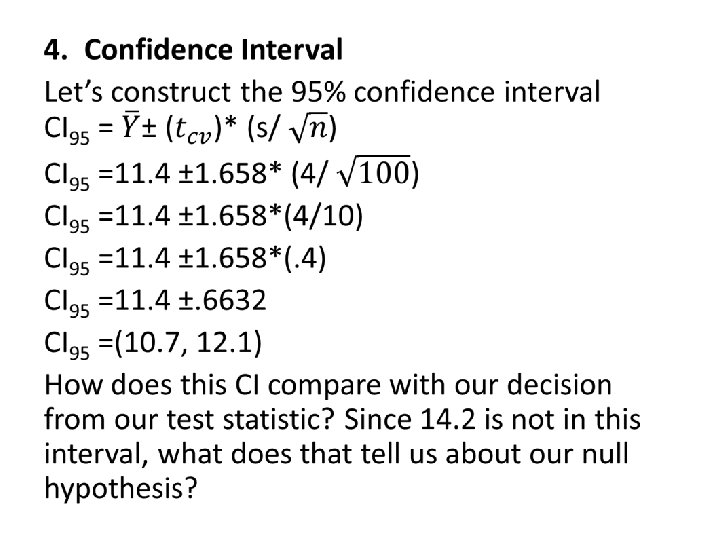
Task: Select the word "decision" in the question
Action: pos(559,384)
